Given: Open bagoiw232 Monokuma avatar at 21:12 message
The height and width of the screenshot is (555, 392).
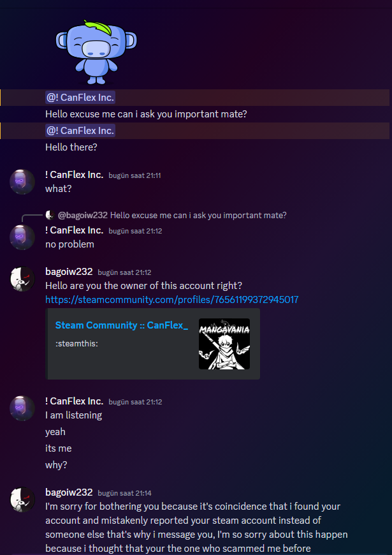Looking at the screenshot, I should [x=22, y=279].
